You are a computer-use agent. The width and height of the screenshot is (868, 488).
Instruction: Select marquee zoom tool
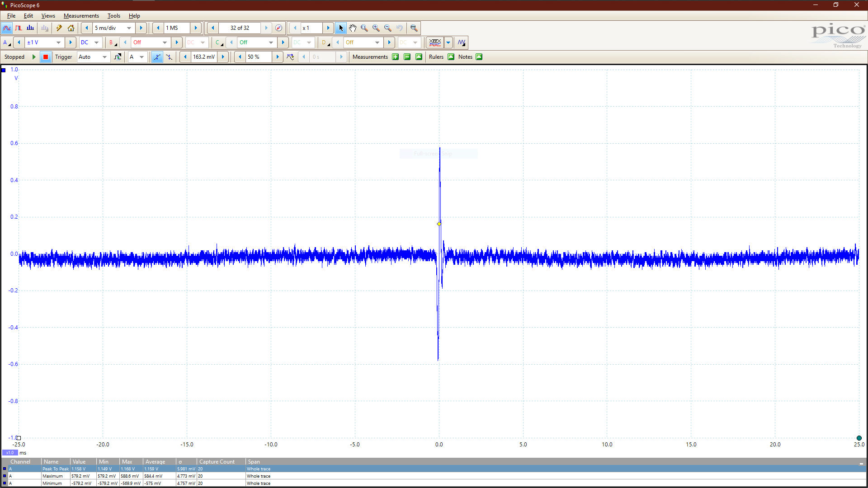[364, 28]
